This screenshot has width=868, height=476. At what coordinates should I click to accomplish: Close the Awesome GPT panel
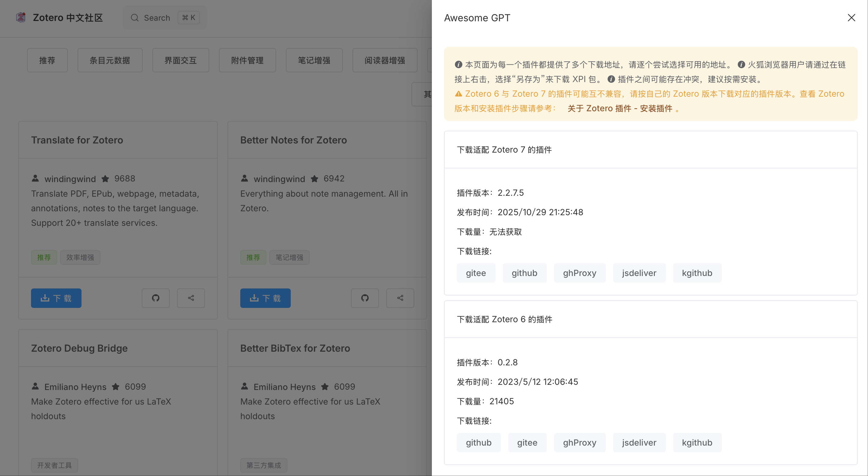tap(852, 18)
